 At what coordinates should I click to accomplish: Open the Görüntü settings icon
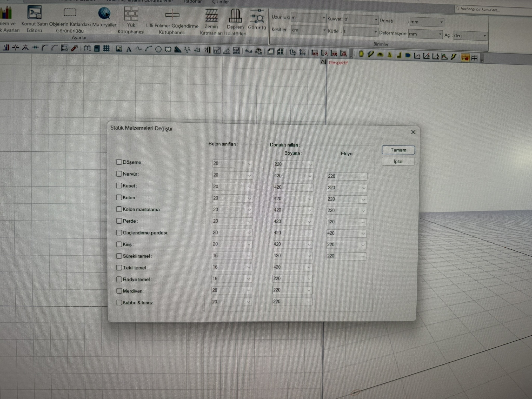pyautogui.click(x=257, y=17)
